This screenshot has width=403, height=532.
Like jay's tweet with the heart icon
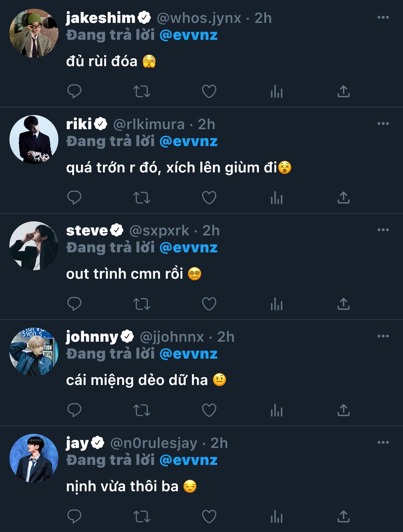pos(209,517)
